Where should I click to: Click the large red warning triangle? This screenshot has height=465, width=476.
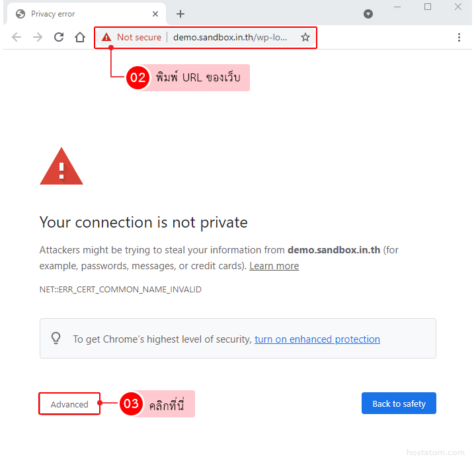pos(61,167)
